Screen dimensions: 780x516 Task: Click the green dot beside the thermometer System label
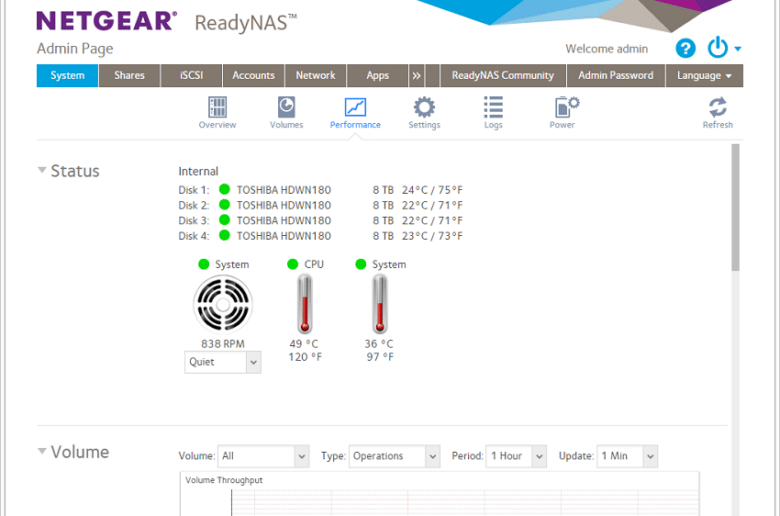(361, 264)
